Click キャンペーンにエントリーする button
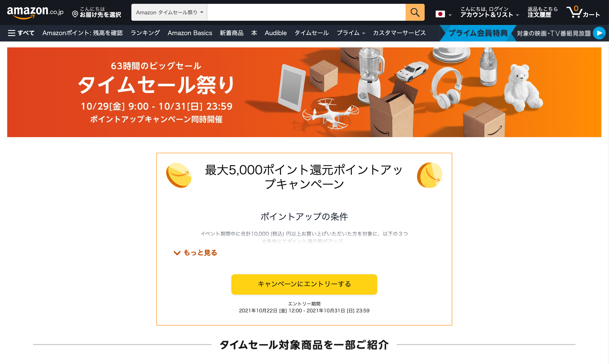 pos(304,284)
